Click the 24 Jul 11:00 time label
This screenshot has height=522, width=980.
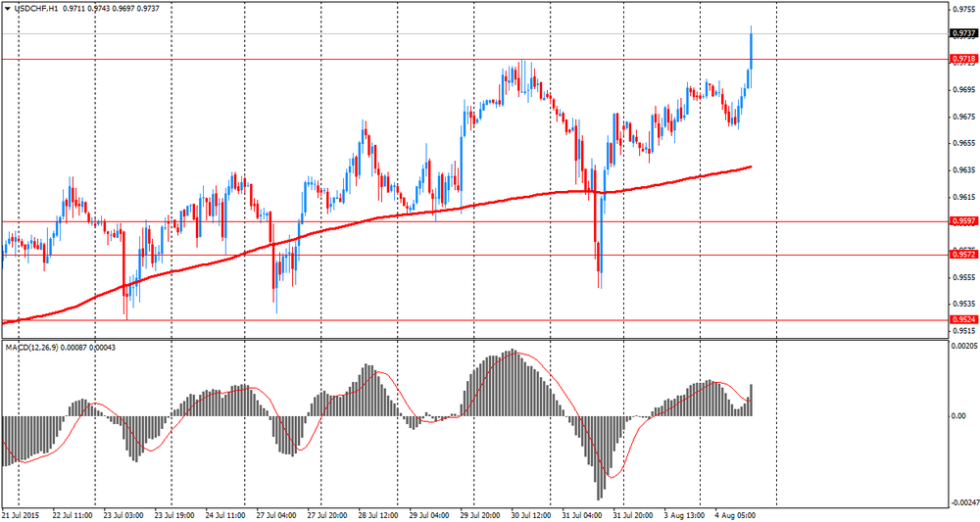pyautogui.click(x=225, y=516)
